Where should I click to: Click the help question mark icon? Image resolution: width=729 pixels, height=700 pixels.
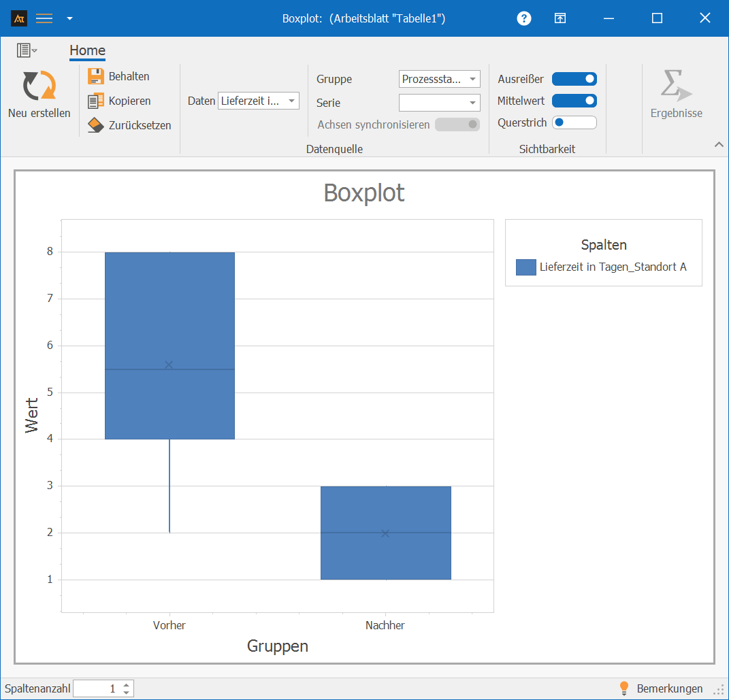[524, 18]
